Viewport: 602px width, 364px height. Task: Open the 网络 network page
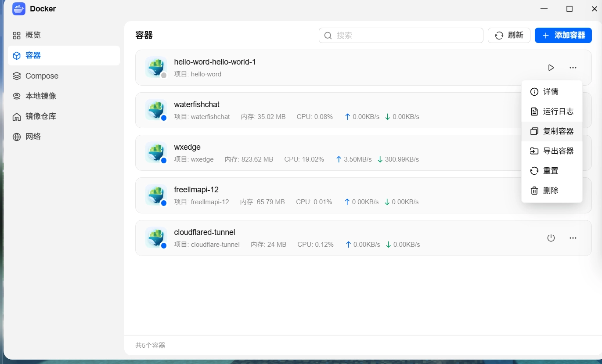(x=64, y=137)
